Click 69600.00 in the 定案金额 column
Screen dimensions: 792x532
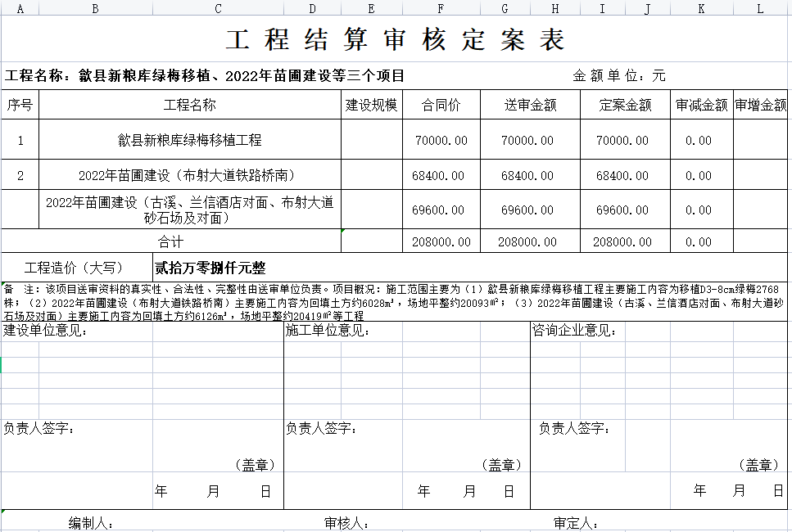[624, 210]
